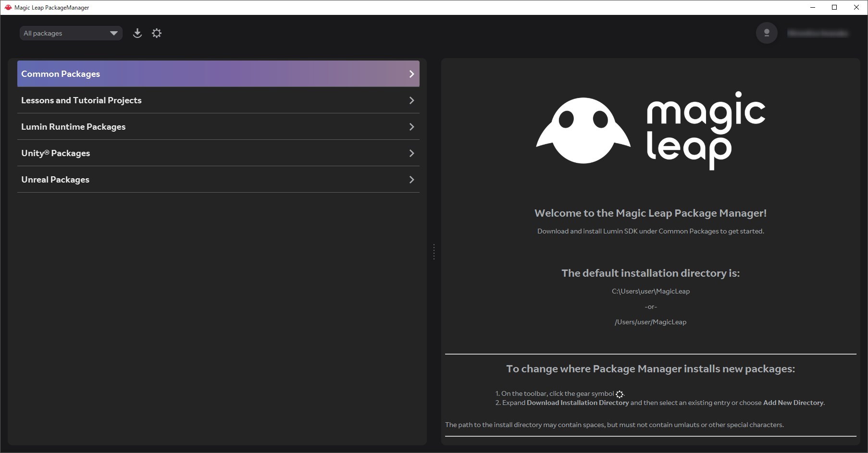Screen dimensions: 868x453
Task: Expand Common Packages with its chevron
Action: click(411, 74)
